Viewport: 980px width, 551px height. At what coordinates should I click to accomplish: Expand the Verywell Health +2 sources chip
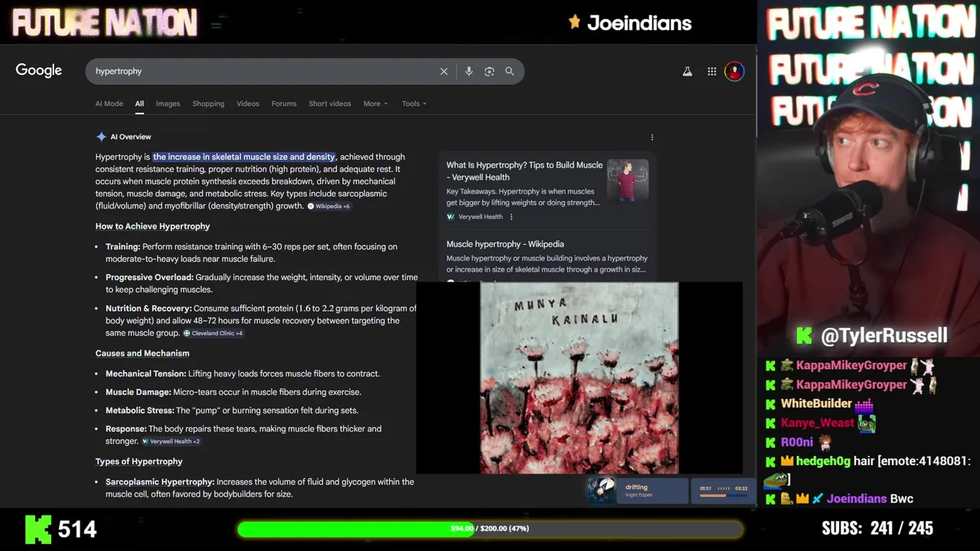point(171,441)
